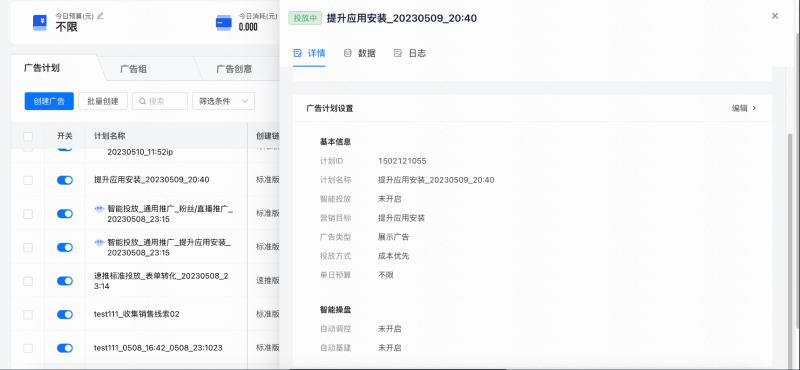Open plan 提升应用安装_20230509_20:40 in list
The image size is (800, 370).
pos(152,180)
